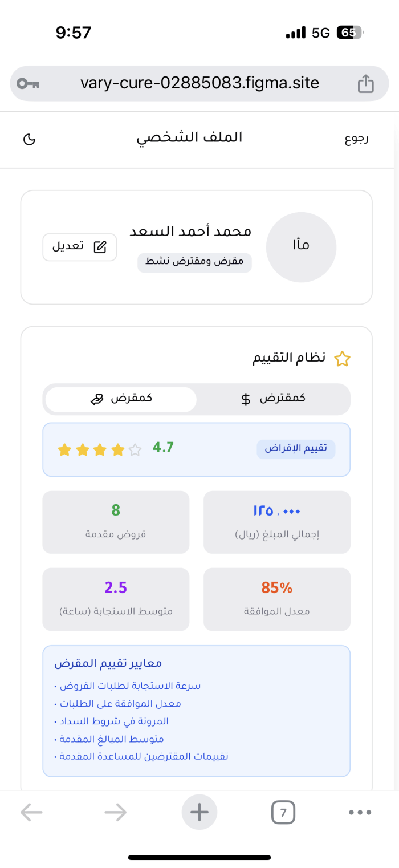Tap the key icon in address bar
Viewport: 399px width, 868px height.
click(28, 84)
